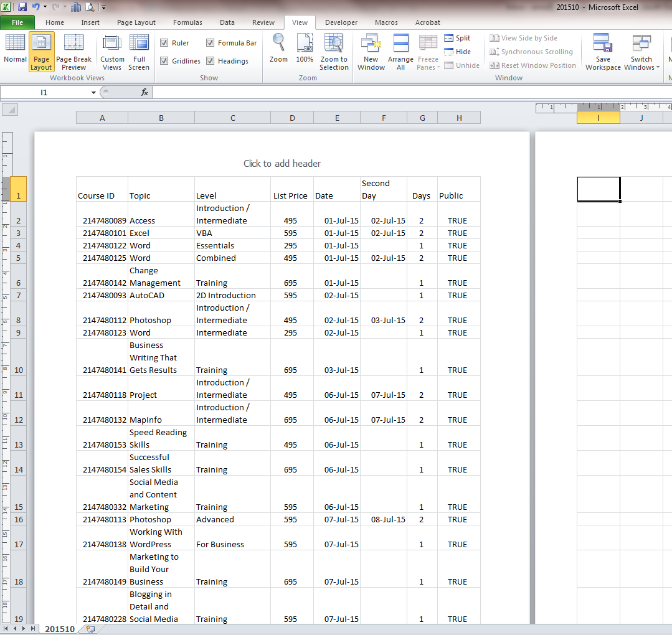This screenshot has height=635, width=672.
Task: Select cell containing 08-Jul-15
Action: pyautogui.click(x=384, y=519)
